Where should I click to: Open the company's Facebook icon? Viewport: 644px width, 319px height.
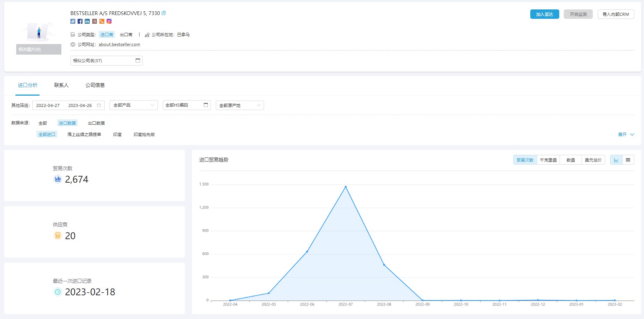pos(80,21)
